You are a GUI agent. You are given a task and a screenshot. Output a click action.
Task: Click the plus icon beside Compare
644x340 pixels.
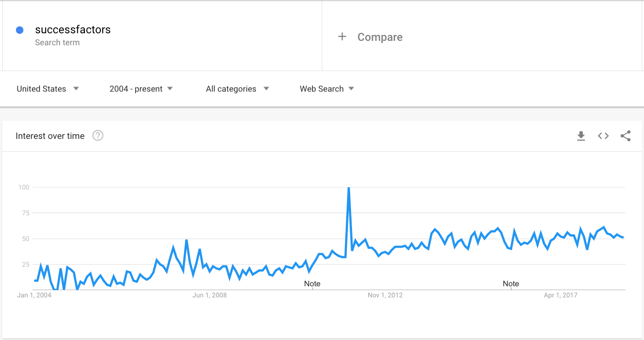(342, 37)
